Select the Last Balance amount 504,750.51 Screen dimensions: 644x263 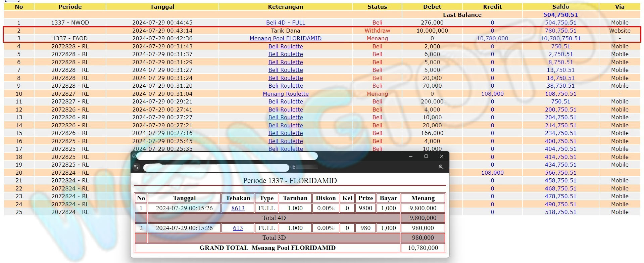click(560, 15)
